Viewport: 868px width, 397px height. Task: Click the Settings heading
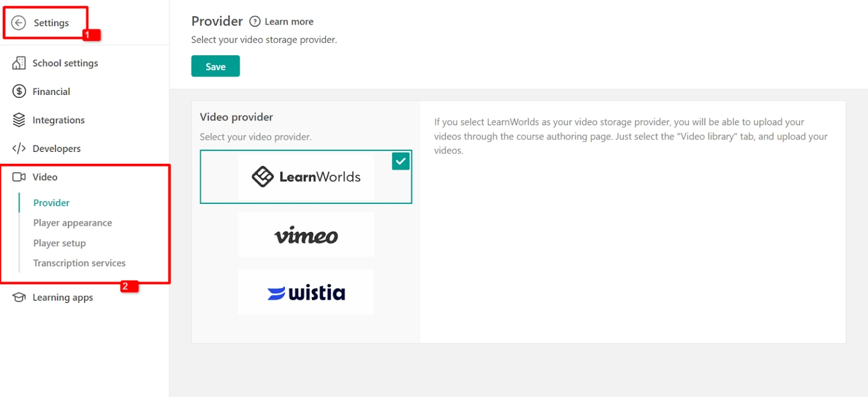51,23
